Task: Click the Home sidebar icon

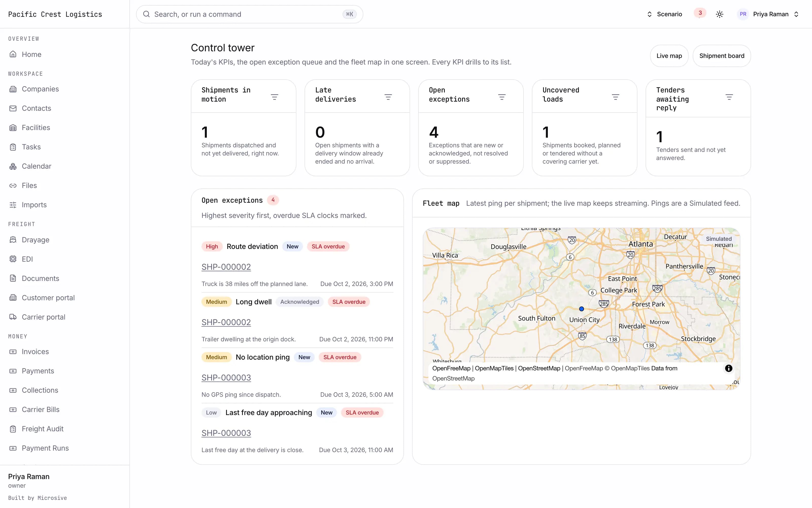Action: pyautogui.click(x=13, y=54)
